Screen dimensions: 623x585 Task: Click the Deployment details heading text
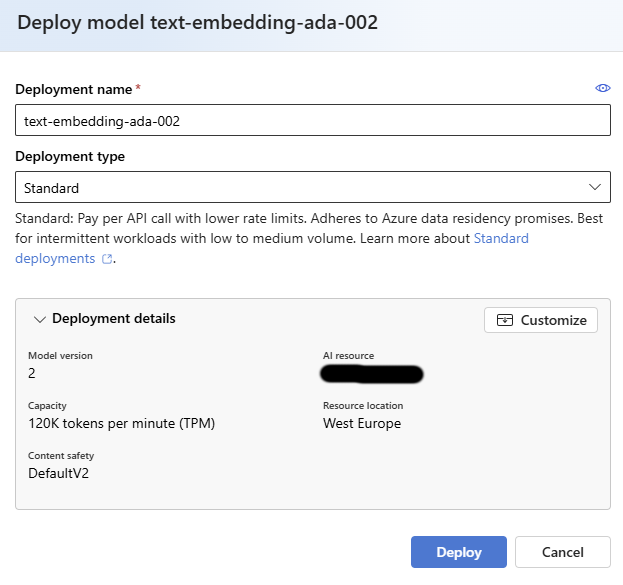[114, 318]
